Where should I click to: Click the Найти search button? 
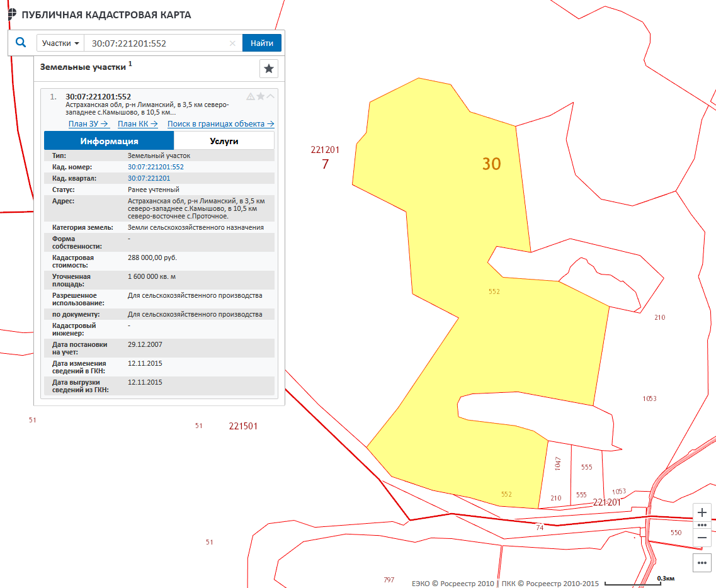point(261,43)
